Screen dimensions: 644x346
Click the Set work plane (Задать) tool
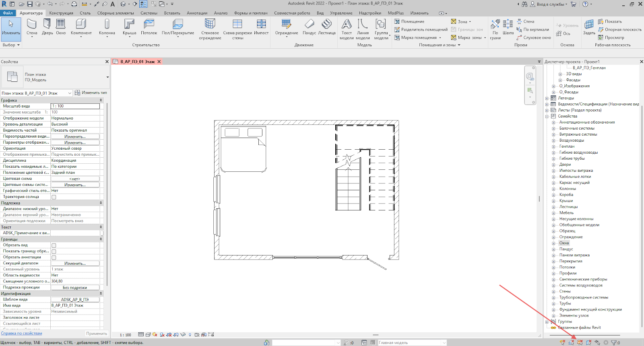[x=589, y=27]
